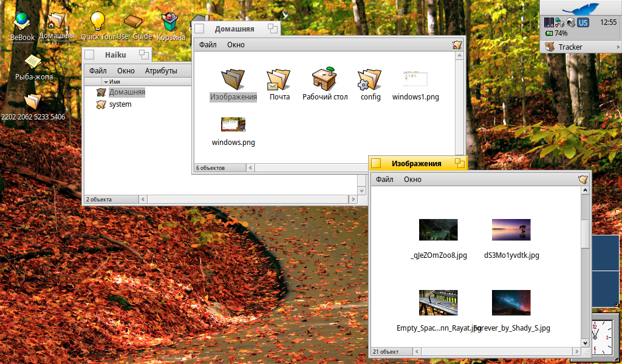The image size is (622, 364).
Task: Click the Имя column sort header
Action: tap(114, 81)
